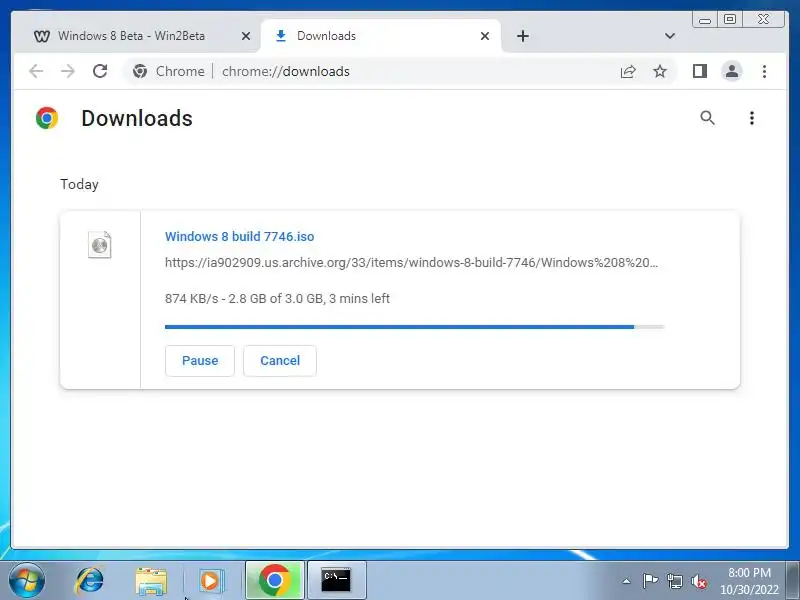Open Windows Explorer from taskbar
Screen dimensions: 800x600
151,581
